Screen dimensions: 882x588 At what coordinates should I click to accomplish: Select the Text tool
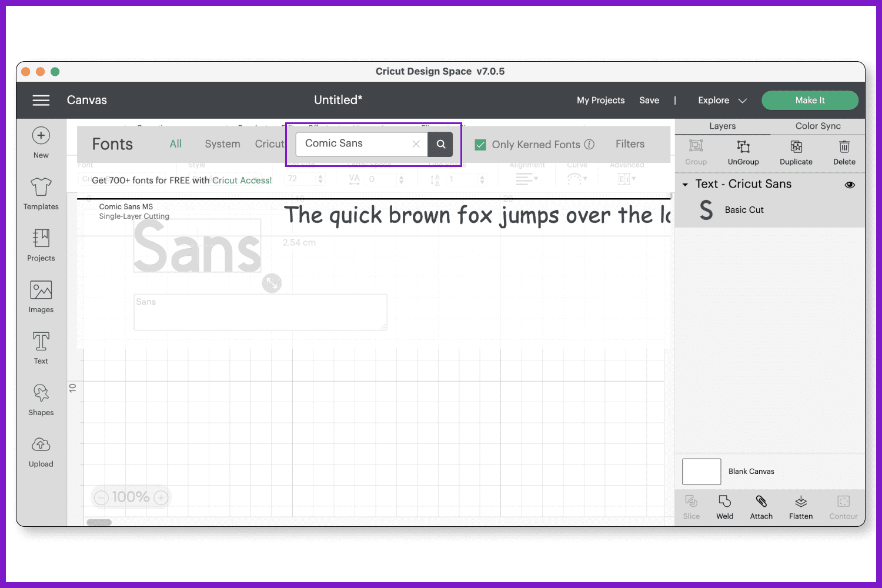point(41,348)
